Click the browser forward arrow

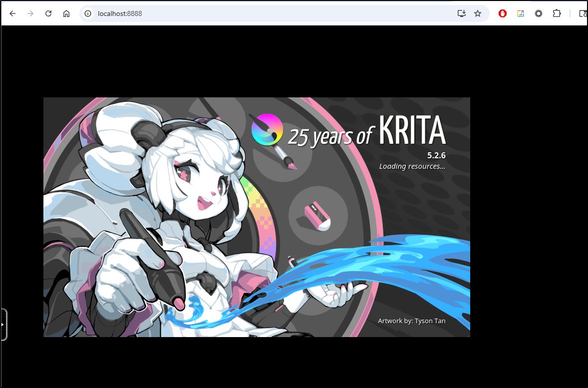click(30, 13)
